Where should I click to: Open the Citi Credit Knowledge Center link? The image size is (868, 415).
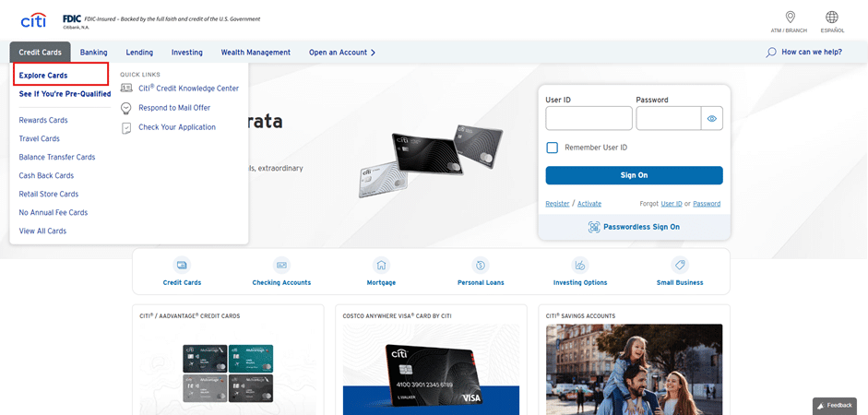tap(189, 88)
